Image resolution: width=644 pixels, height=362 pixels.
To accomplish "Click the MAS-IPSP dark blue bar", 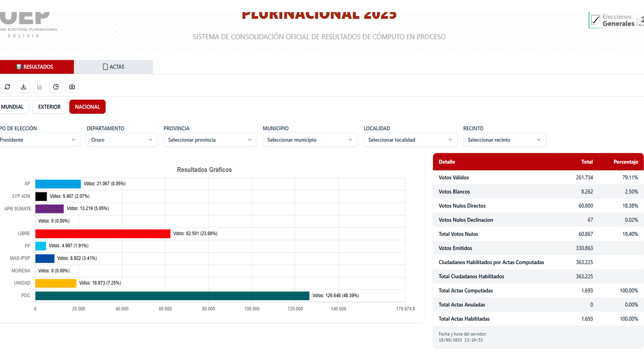I will 45,258.
